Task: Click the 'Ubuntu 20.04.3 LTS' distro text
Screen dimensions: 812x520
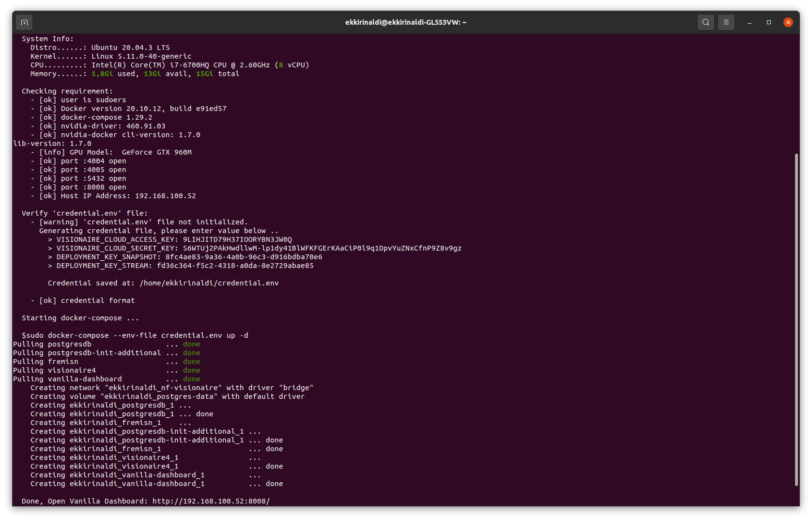Action: (x=131, y=47)
